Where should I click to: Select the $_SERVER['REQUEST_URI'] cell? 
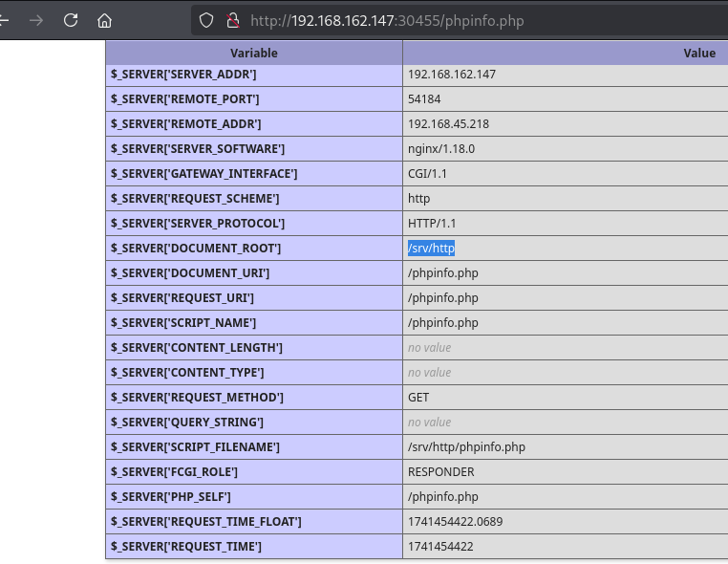click(x=254, y=298)
